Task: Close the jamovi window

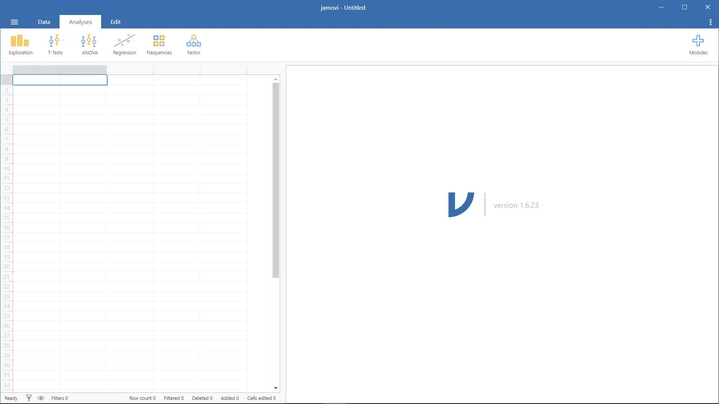Action: (708, 7)
